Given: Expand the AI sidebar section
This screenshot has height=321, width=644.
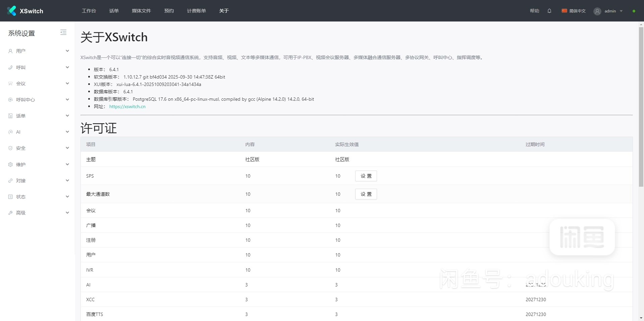Looking at the screenshot, I should coord(67,132).
